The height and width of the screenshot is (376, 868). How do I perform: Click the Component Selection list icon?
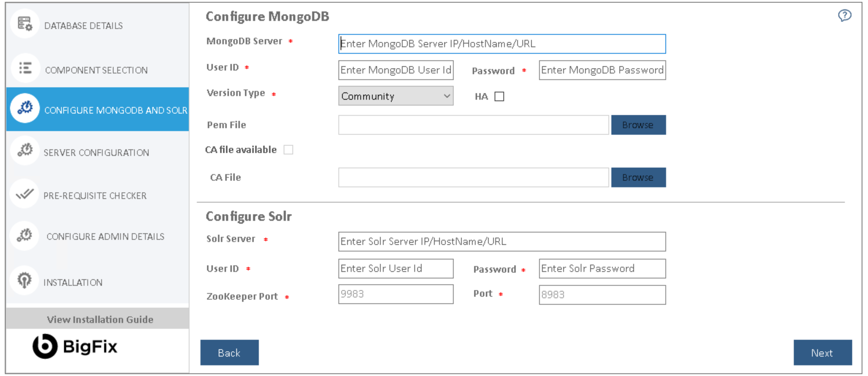pyautogui.click(x=25, y=68)
